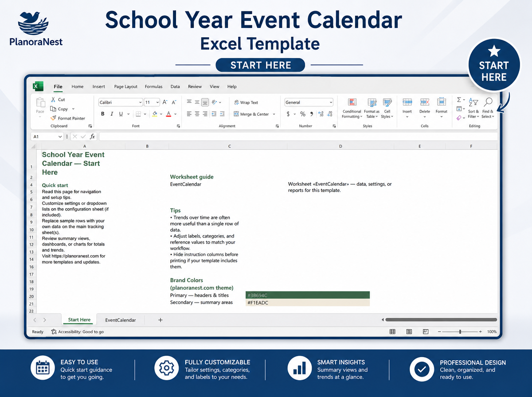Switch to Page Break Preview in status bar

(426, 331)
